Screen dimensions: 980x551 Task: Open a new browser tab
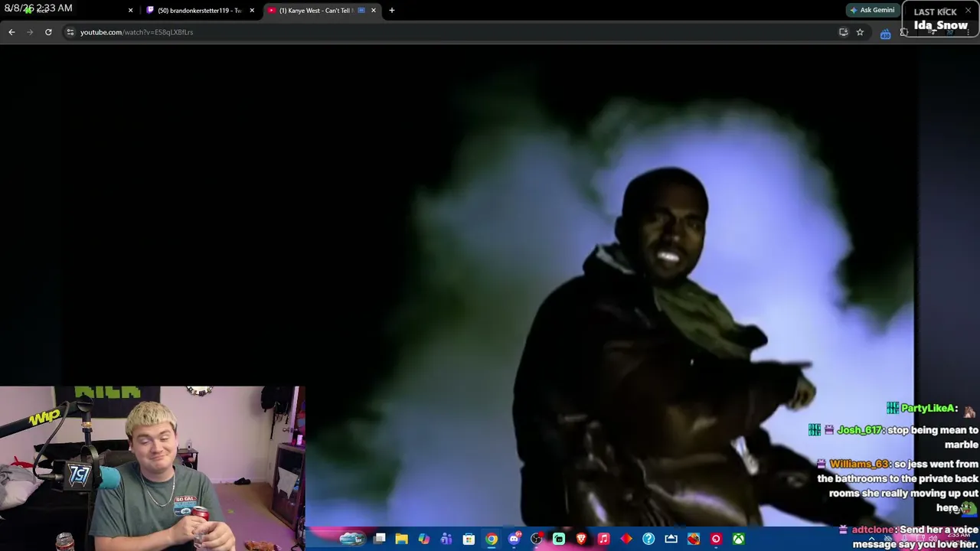pyautogui.click(x=392, y=11)
